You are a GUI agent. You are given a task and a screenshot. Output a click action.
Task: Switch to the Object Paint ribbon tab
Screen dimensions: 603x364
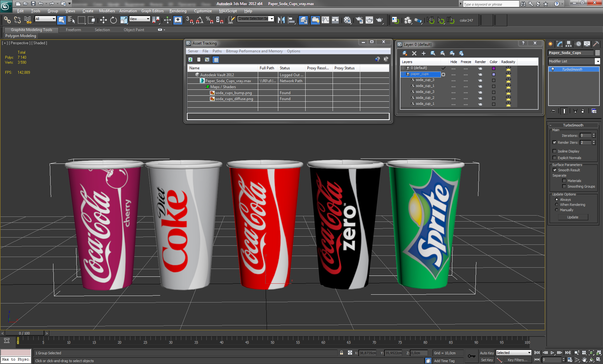click(x=134, y=30)
